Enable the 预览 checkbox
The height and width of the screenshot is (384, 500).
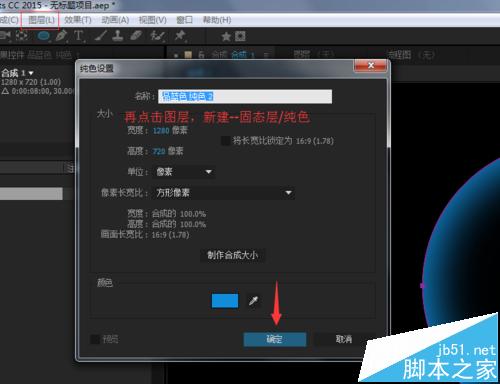pos(95,339)
